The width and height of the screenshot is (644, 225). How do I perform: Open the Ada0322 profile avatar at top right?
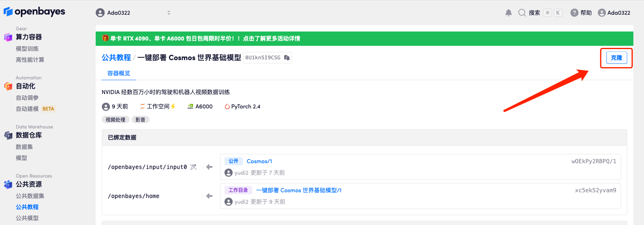601,13
